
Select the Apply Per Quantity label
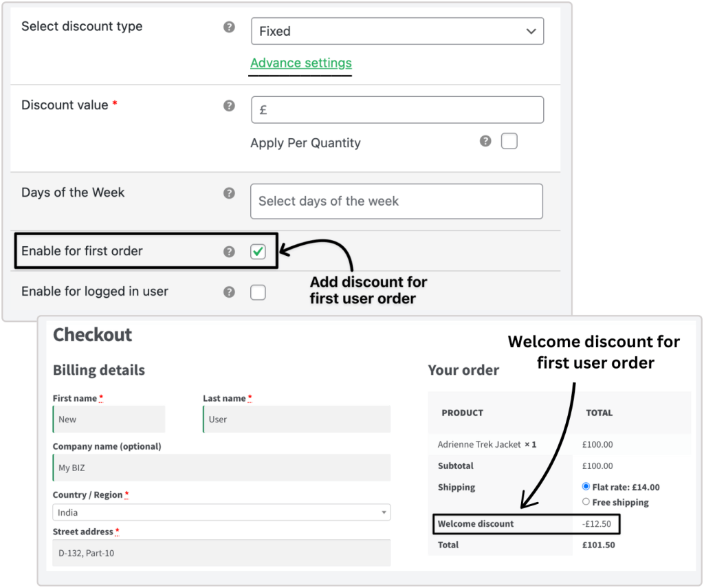(305, 143)
